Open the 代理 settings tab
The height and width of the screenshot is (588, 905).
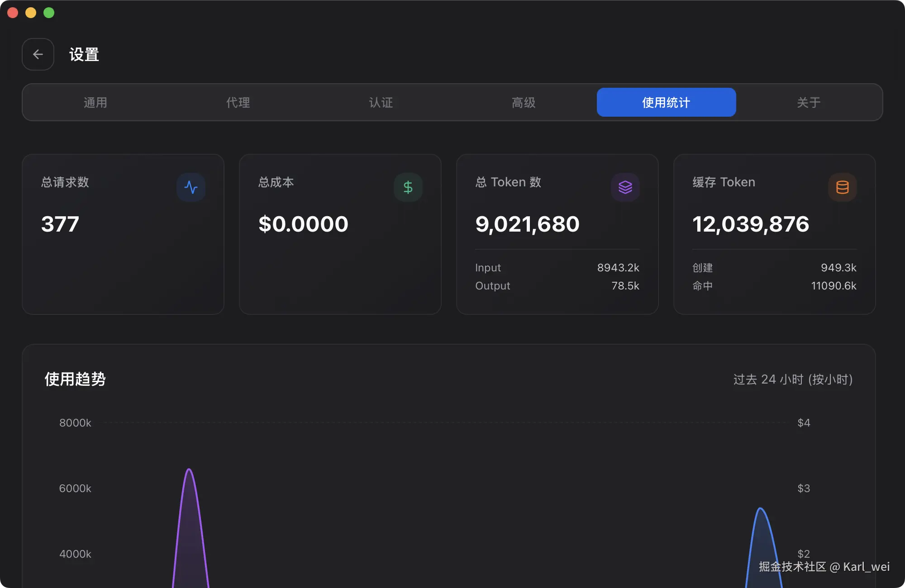(x=238, y=103)
